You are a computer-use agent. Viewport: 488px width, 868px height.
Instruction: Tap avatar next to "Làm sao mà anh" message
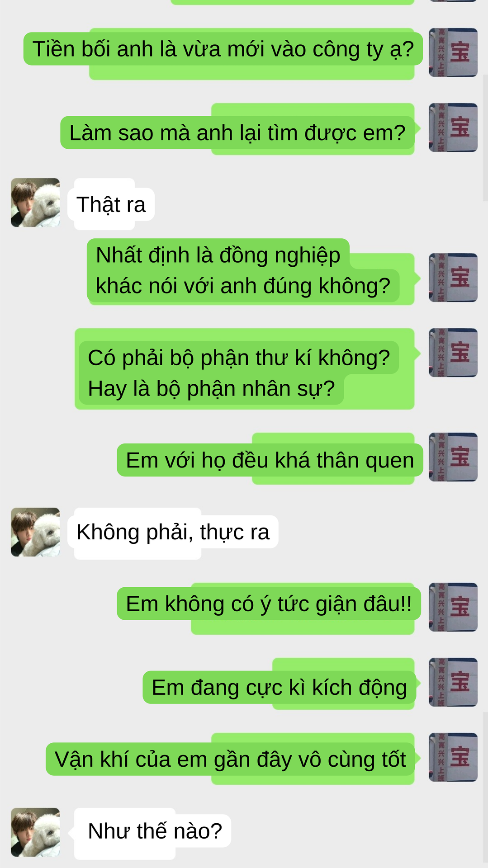click(453, 127)
